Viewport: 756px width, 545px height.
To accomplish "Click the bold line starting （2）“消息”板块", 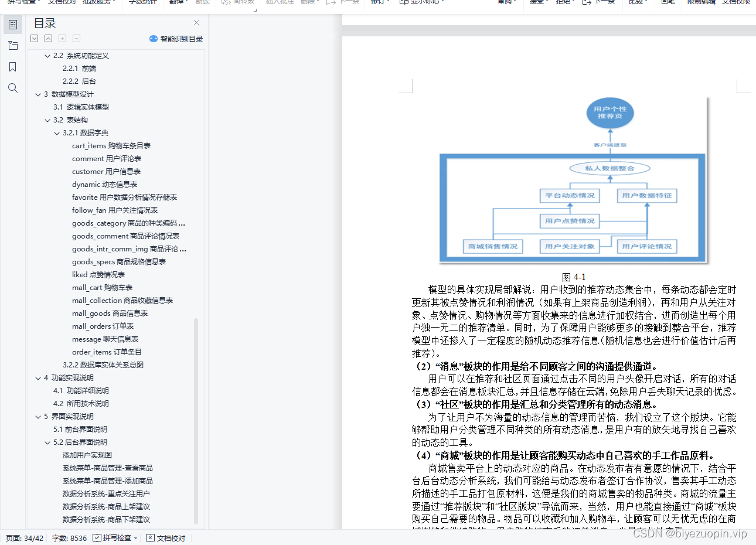I will (536, 366).
